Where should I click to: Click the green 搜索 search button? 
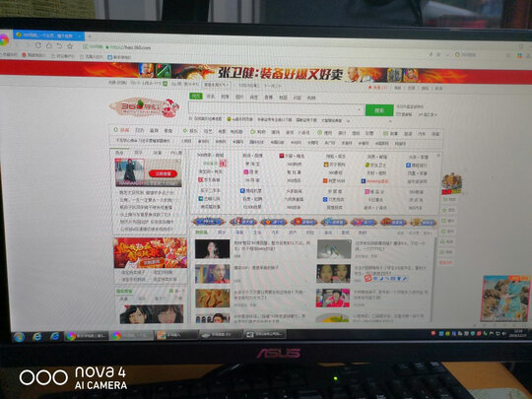(379, 110)
